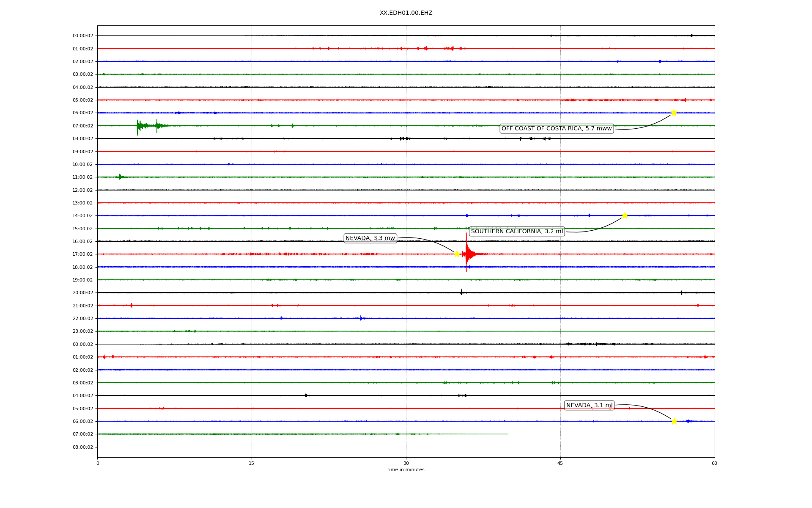
Task: Click the x-axis tick label 45
Action: click(x=560, y=463)
